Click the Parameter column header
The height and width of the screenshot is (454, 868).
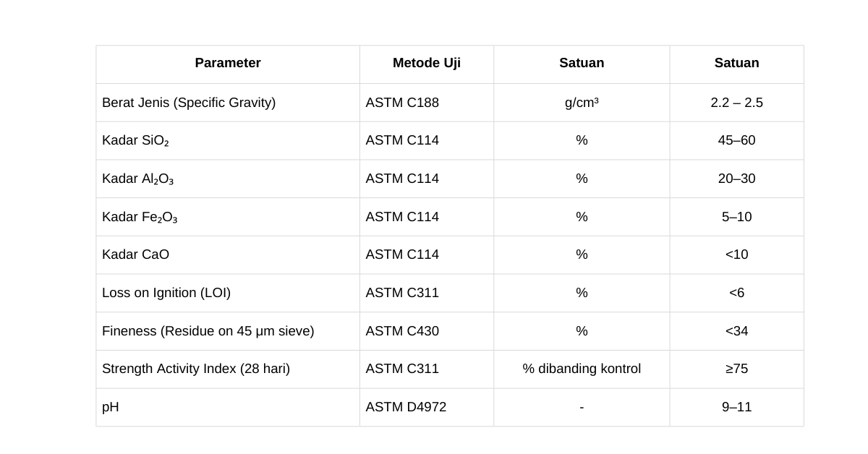point(228,64)
